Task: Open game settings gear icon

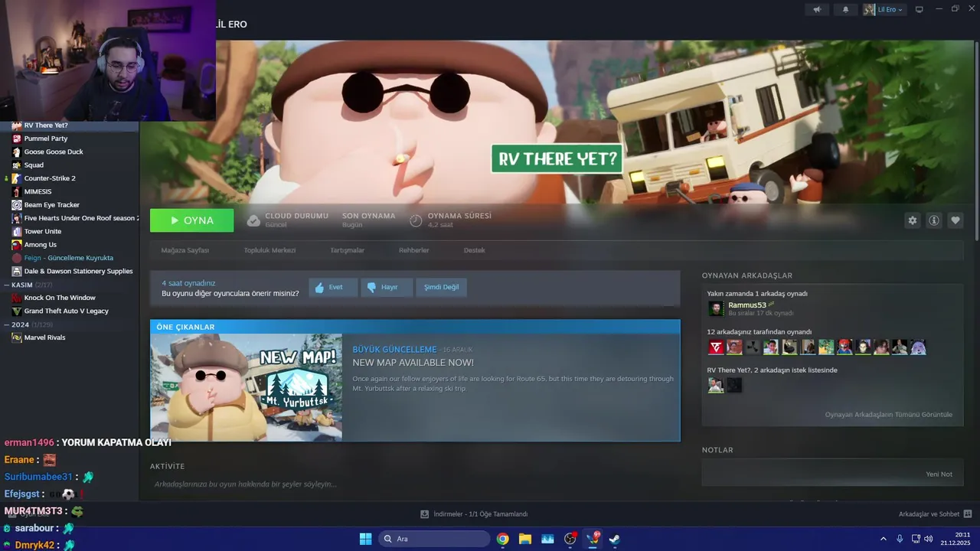Action: pyautogui.click(x=912, y=220)
